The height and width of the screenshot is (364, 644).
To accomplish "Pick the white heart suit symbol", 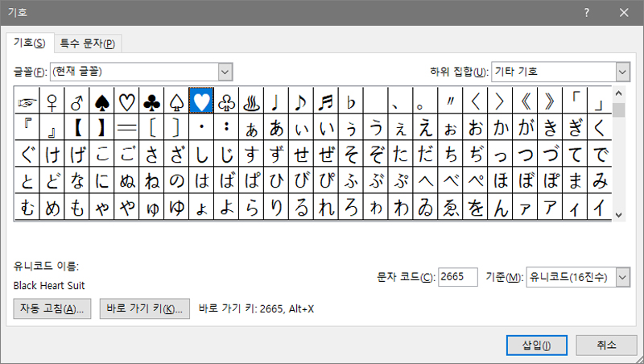I will pyautogui.click(x=126, y=101).
